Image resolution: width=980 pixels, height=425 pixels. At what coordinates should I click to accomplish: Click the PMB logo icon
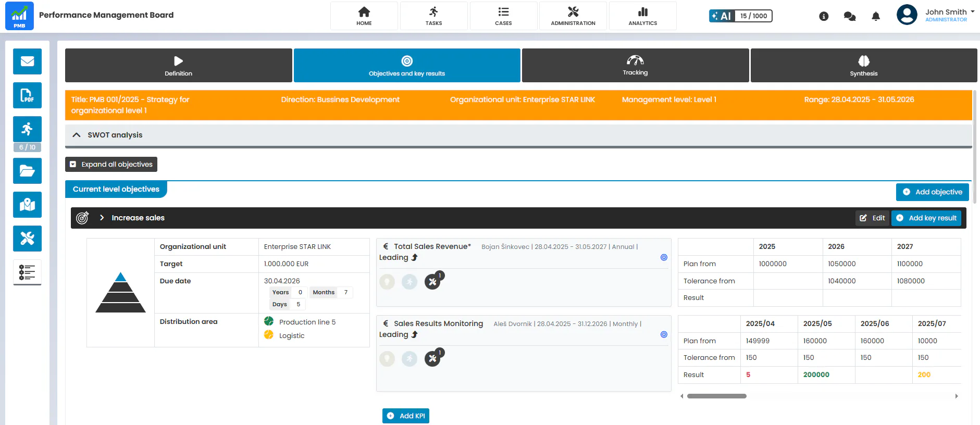click(x=19, y=16)
